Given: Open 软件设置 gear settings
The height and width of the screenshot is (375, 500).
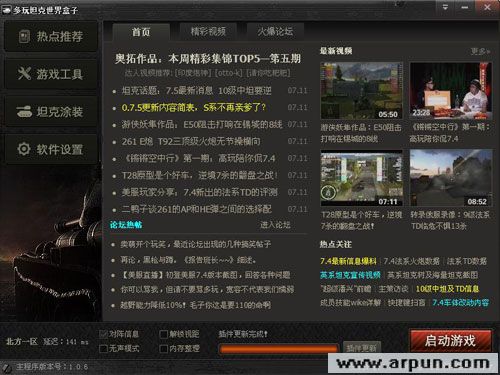Looking at the screenshot, I should click(x=51, y=149).
